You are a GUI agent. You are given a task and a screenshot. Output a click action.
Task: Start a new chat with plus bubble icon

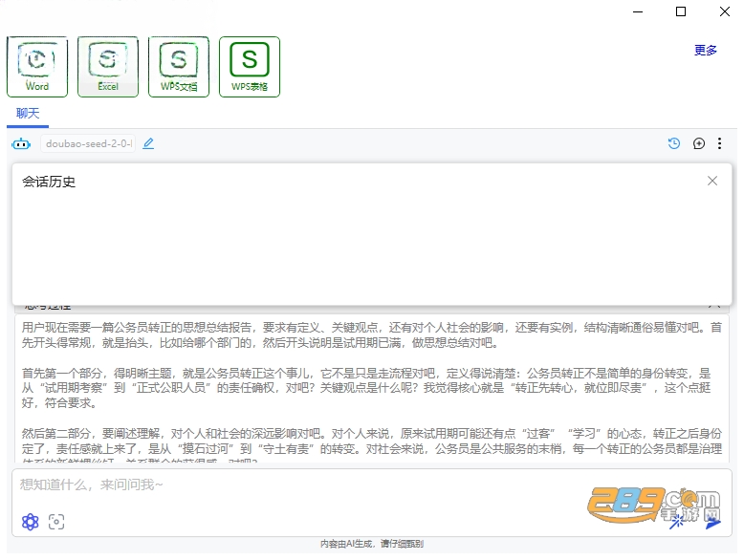click(698, 143)
